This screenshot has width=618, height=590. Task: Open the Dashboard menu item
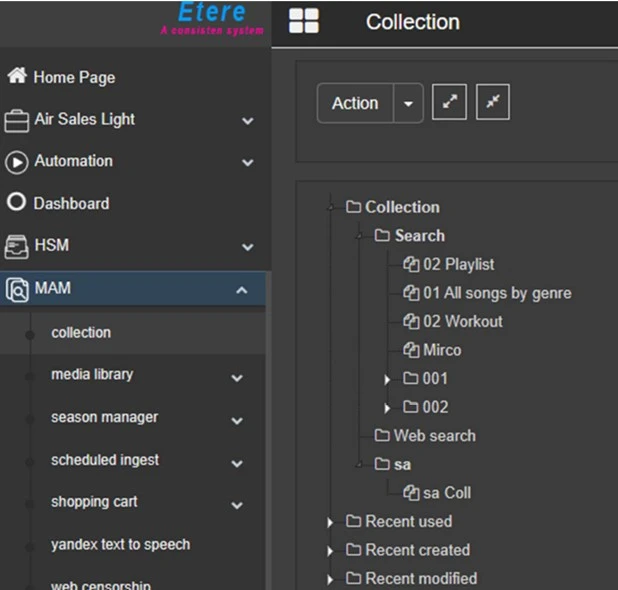71,203
